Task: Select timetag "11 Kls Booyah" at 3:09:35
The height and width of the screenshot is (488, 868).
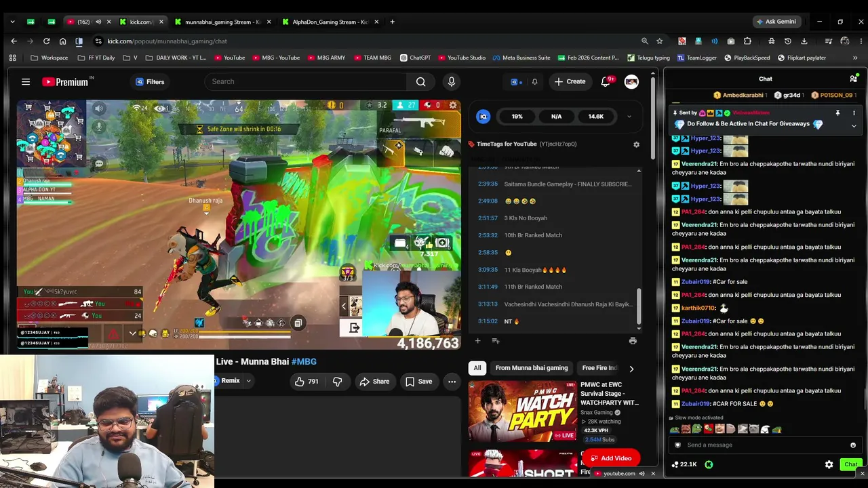Action: pos(535,270)
